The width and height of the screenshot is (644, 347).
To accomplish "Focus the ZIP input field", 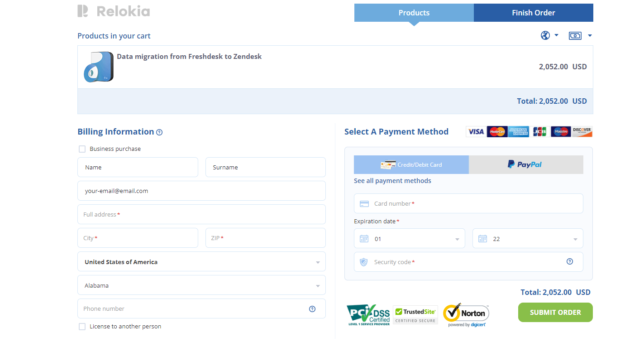I will click(266, 238).
